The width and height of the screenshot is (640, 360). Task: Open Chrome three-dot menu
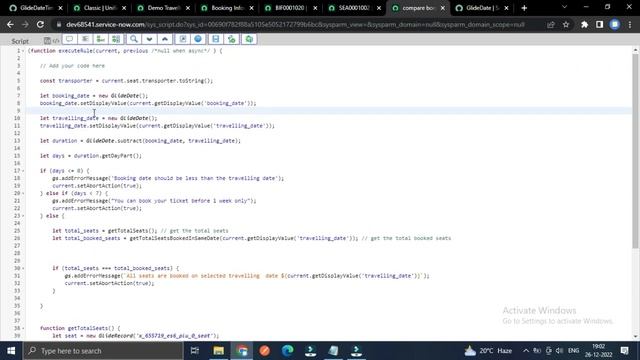tap(630, 24)
